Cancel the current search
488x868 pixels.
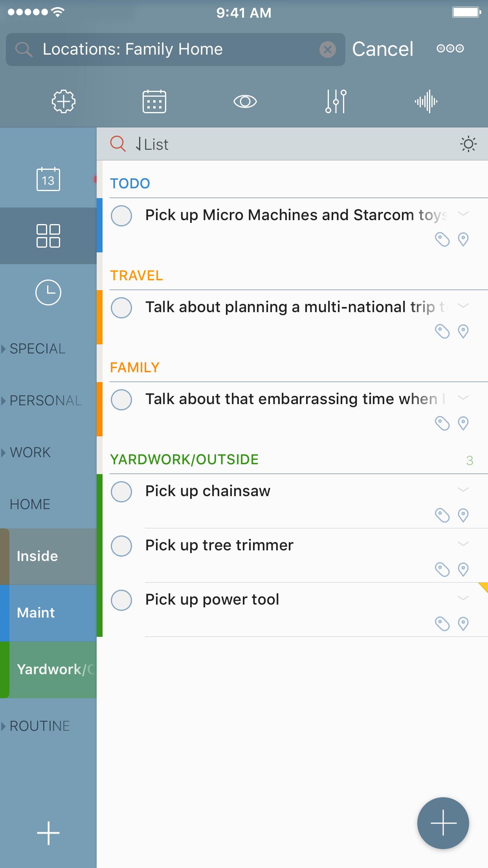382,49
